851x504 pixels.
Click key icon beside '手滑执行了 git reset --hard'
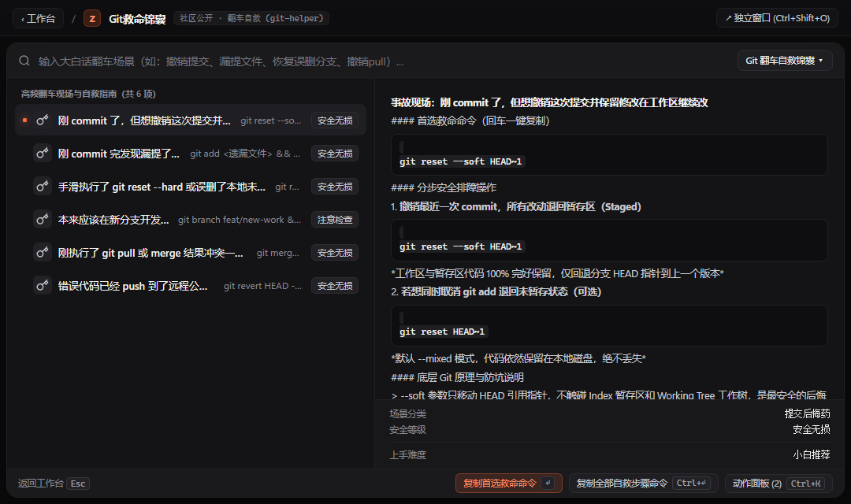point(43,186)
